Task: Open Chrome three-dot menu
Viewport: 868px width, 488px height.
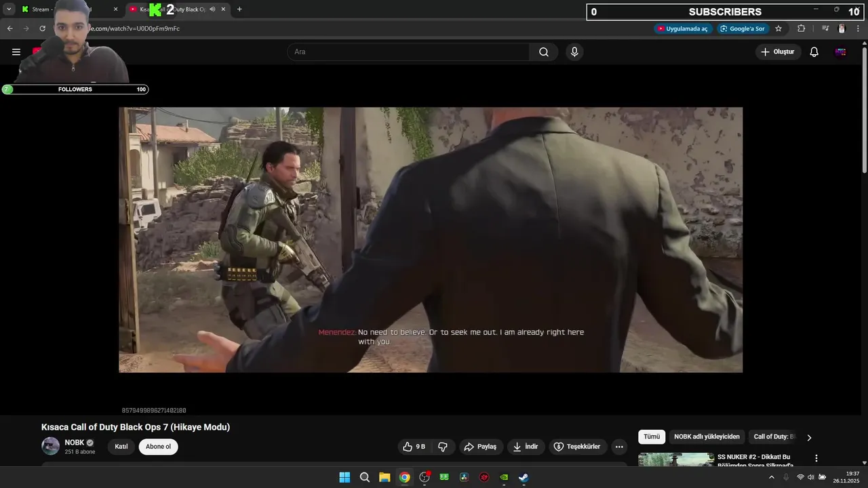Action: (x=859, y=28)
